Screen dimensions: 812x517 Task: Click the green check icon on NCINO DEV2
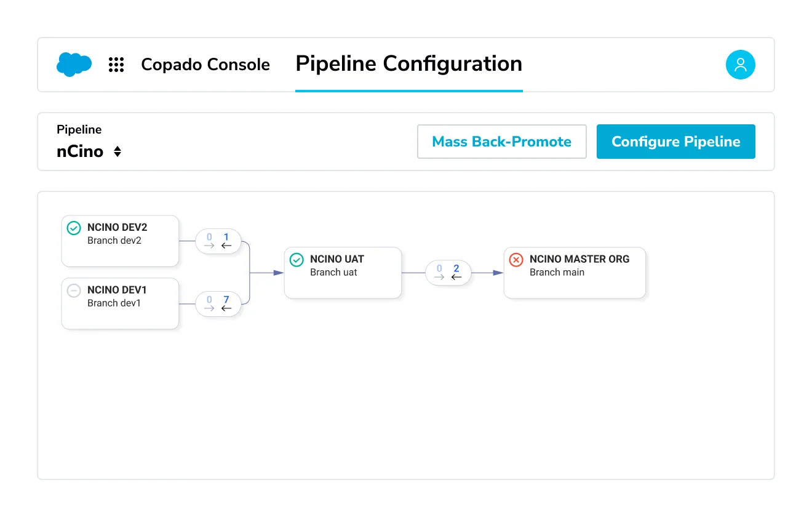coord(73,228)
